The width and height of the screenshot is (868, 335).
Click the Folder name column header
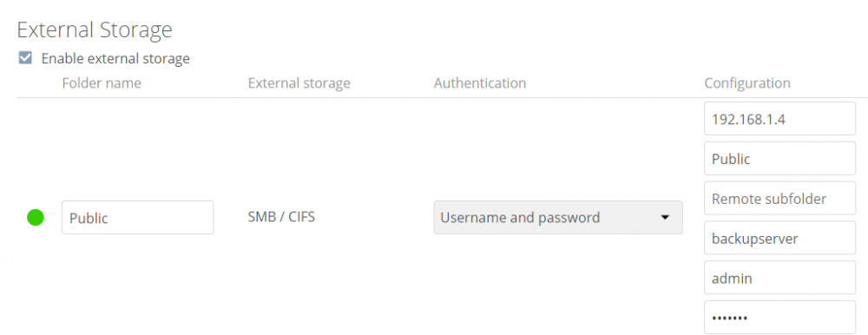[x=102, y=83]
